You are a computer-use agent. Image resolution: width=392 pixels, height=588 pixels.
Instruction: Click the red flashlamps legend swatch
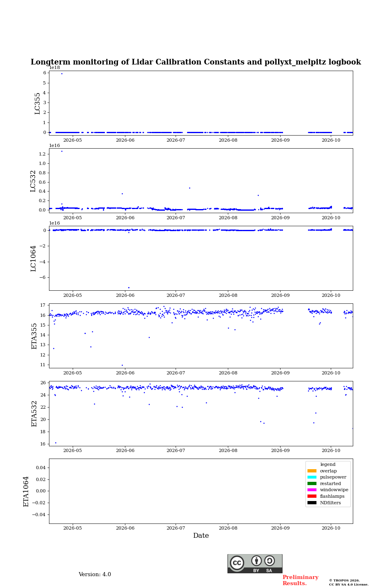pyautogui.click(x=312, y=497)
